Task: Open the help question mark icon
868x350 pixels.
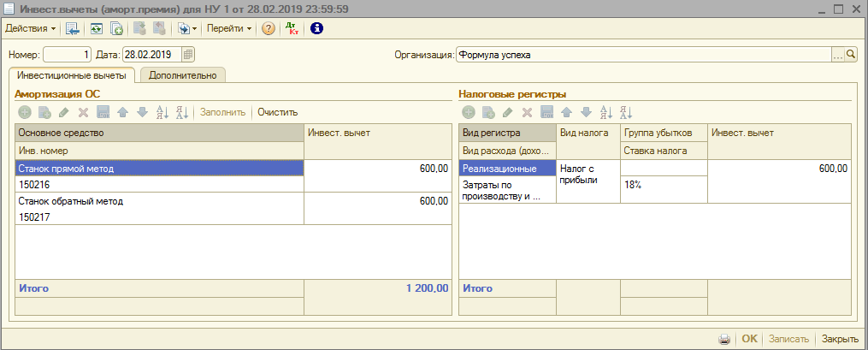Action: click(269, 28)
